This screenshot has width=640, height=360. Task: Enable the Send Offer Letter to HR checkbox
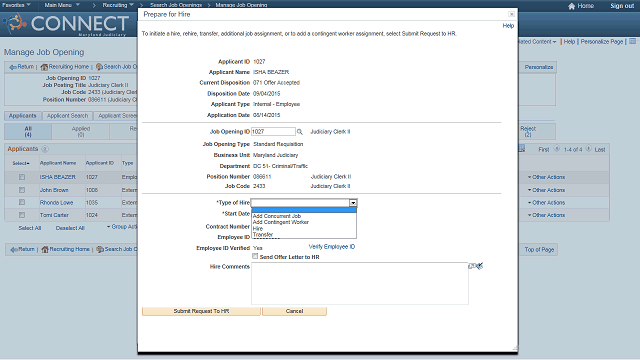pyautogui.click(x=255, y=256)
